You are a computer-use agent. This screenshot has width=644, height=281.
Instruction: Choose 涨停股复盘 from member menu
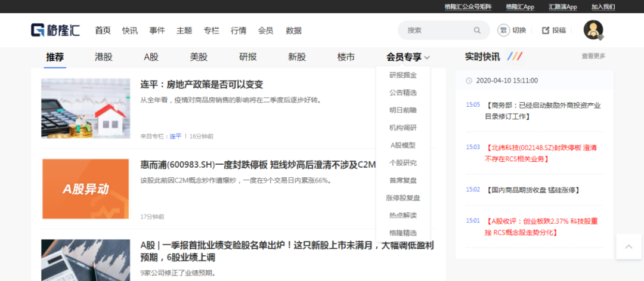pos(403,198)
